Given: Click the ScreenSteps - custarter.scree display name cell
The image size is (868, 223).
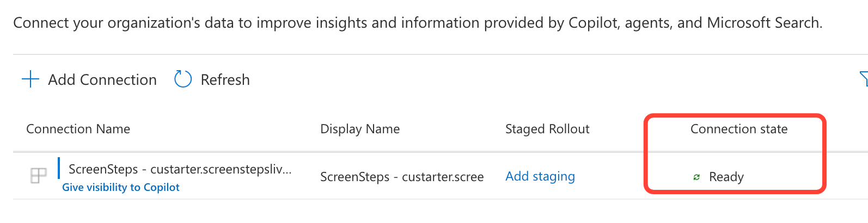Looking at the screenshot, I should click(x=401, y=177).
